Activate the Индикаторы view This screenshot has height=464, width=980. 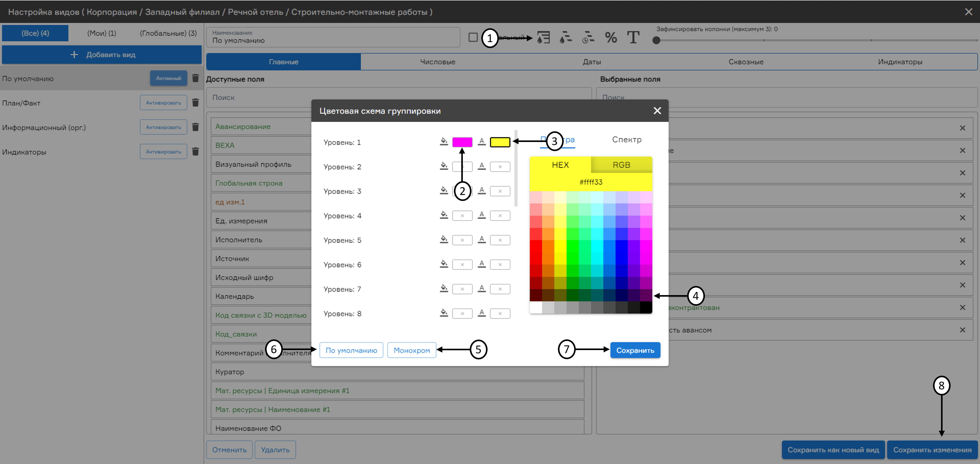coord(163,151)
